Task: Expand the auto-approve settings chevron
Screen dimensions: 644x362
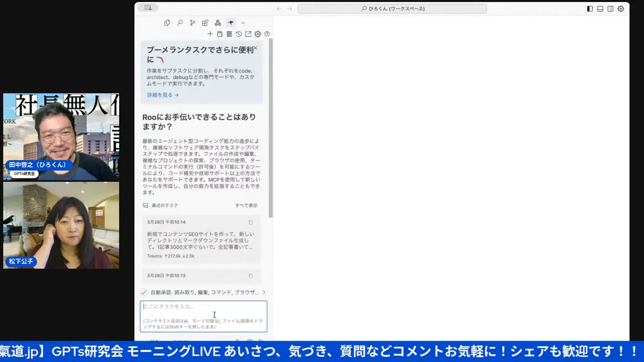Action: (264, 292)
